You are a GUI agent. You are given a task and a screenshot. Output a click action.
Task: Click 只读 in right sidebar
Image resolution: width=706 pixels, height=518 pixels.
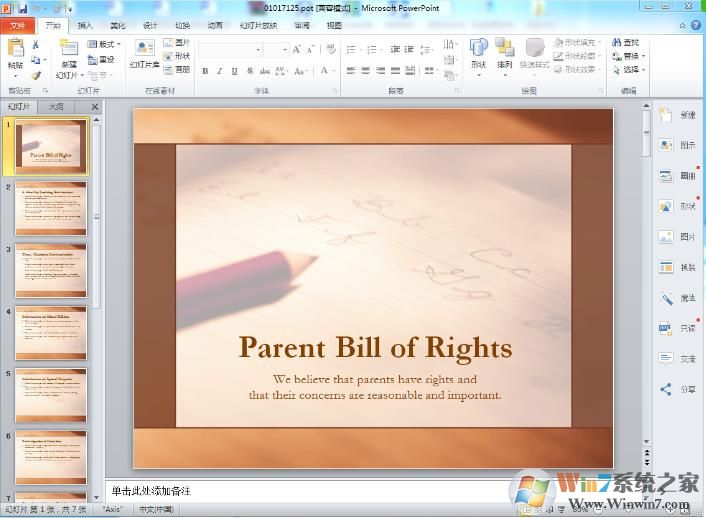click(677, 328)
